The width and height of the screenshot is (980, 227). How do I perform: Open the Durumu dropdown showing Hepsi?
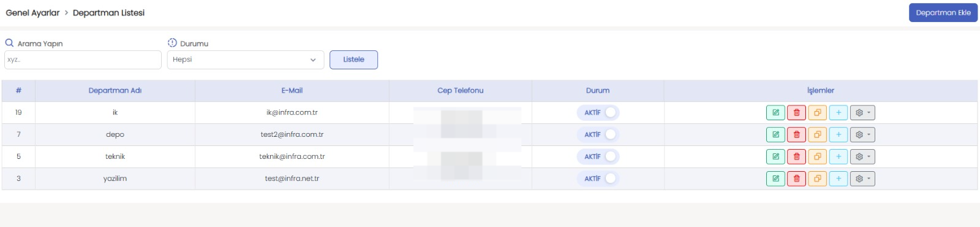tap(246, 60)
